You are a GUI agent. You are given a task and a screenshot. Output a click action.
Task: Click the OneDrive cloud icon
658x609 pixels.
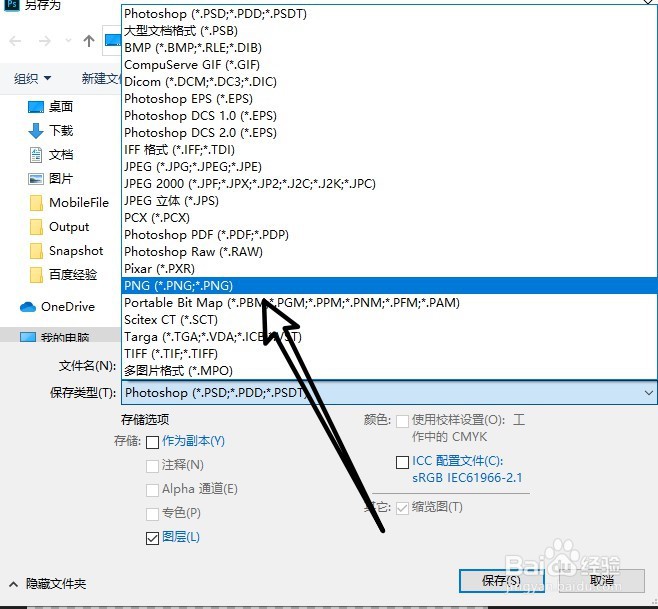coord(28,307)
